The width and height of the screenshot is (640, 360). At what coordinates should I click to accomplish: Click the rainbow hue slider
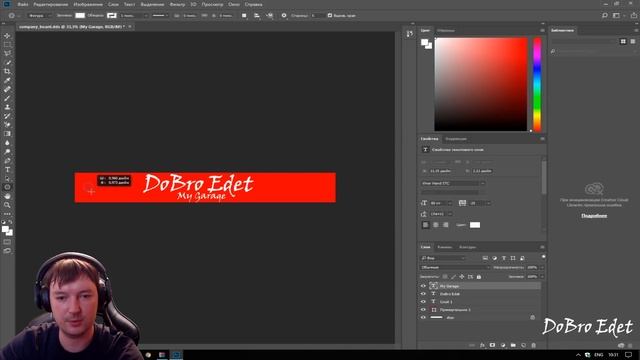coord(537,84)
